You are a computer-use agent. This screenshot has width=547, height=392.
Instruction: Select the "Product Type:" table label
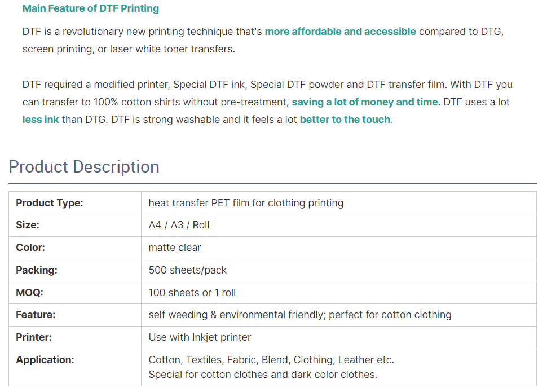(50, 203)
